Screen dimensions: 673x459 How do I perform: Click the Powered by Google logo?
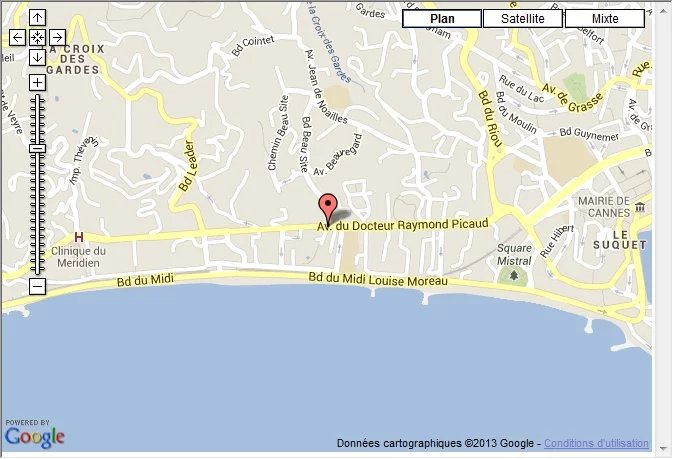35,435
